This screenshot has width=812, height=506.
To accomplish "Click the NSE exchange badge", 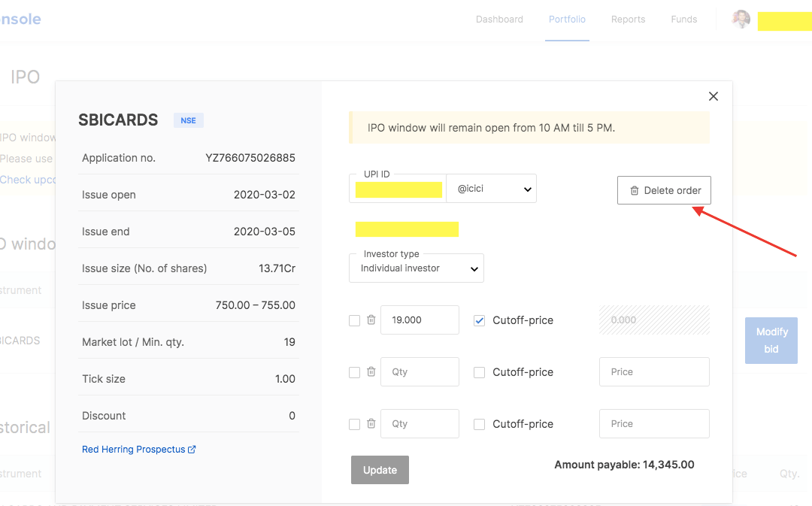I will click(189, 121).
